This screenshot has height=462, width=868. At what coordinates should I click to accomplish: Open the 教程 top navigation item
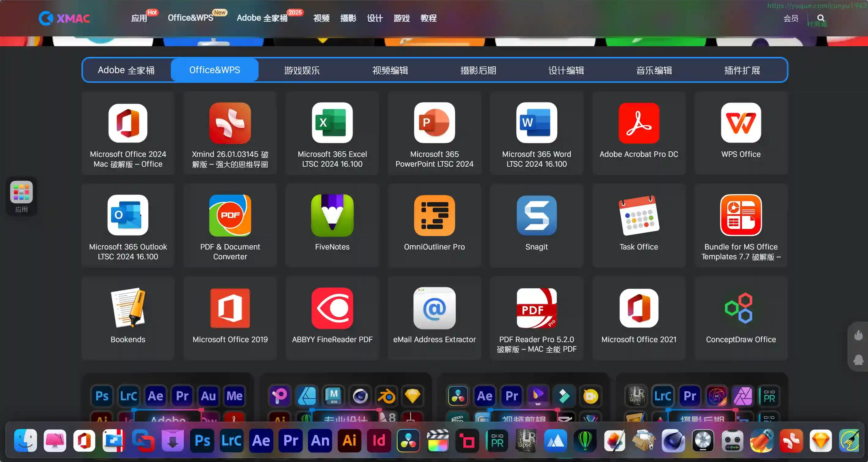[x=428, y=18]
